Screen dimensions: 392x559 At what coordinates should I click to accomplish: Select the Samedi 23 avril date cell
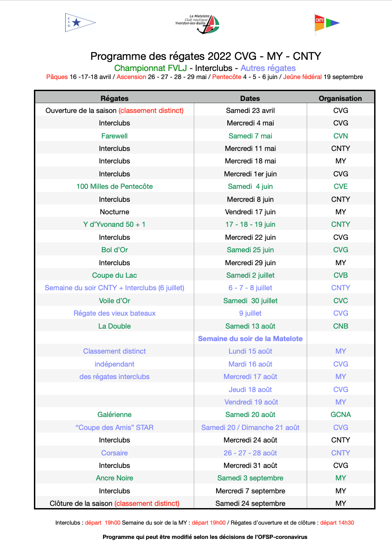[250, 110]
